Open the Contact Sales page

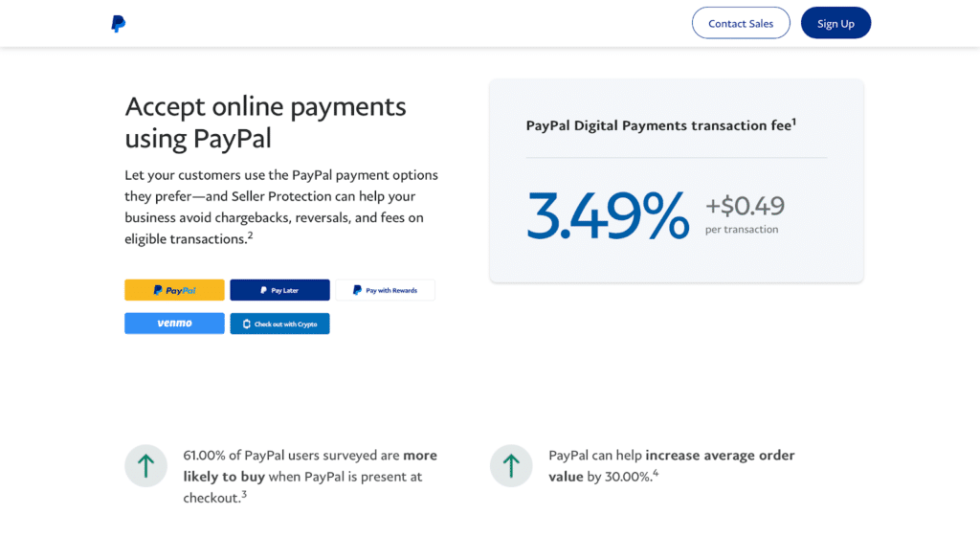point(740,24)
